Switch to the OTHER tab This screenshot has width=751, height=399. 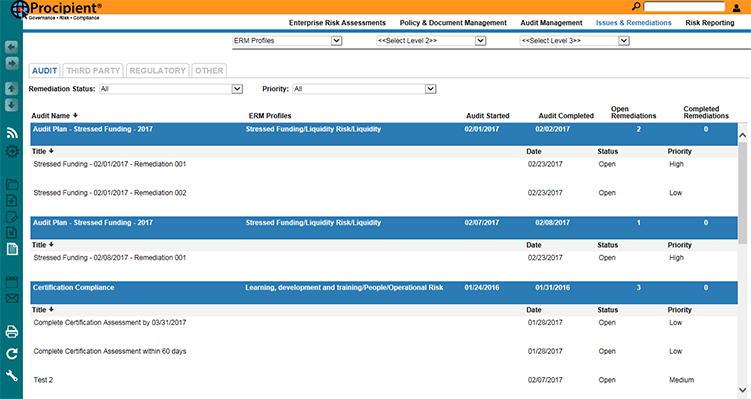click(x=209, y=70)
